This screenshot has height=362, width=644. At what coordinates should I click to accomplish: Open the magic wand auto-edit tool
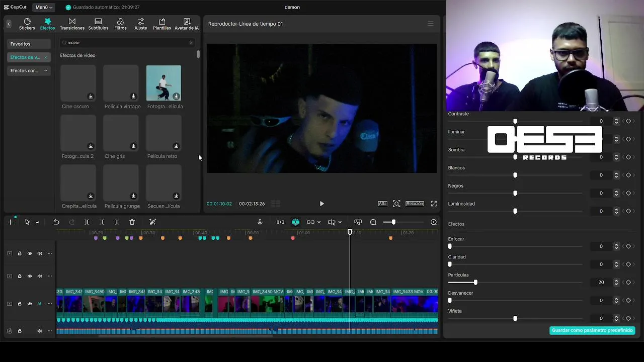(152, 222)
